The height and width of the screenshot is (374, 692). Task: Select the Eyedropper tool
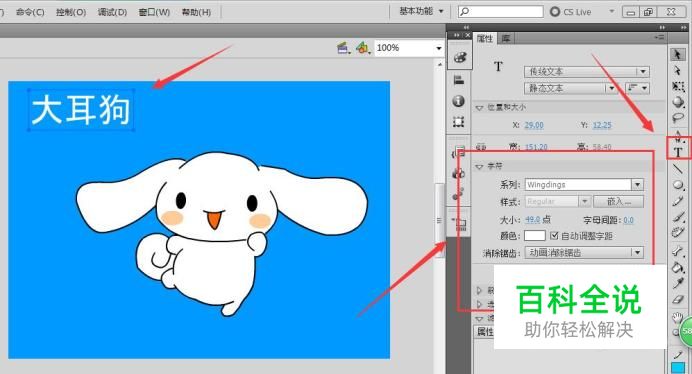click(x=678, y=283)
